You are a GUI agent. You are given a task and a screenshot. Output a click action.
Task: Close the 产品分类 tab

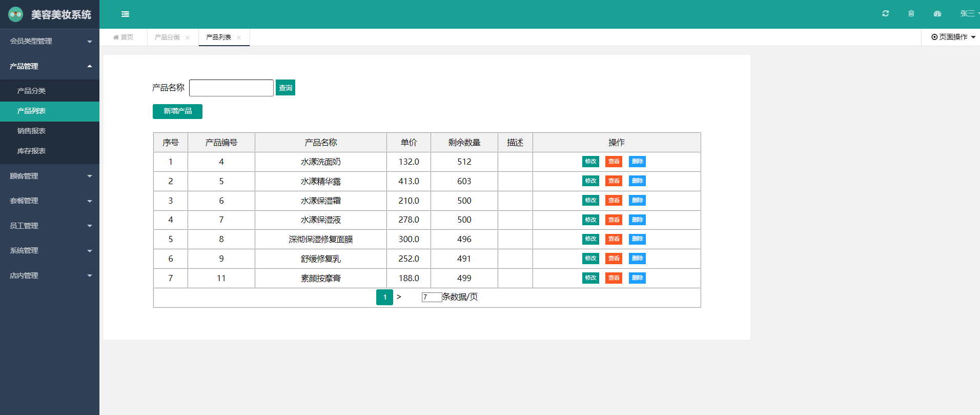[x=188, y=38]
